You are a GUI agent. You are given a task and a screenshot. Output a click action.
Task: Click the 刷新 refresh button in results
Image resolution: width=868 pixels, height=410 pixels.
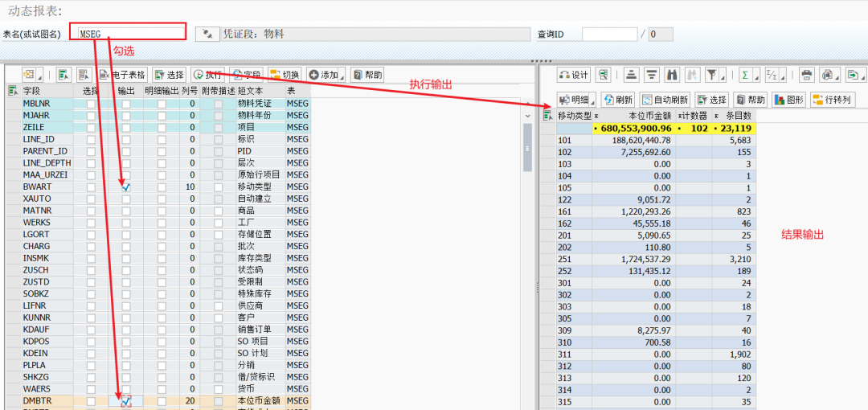(x=617, y=100)
